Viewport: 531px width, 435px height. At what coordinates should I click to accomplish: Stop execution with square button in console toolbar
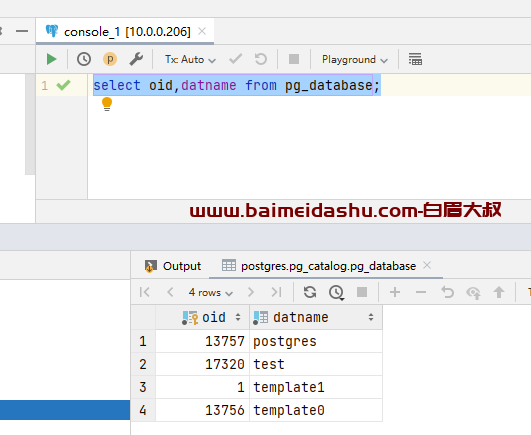[x=294, y=59]
